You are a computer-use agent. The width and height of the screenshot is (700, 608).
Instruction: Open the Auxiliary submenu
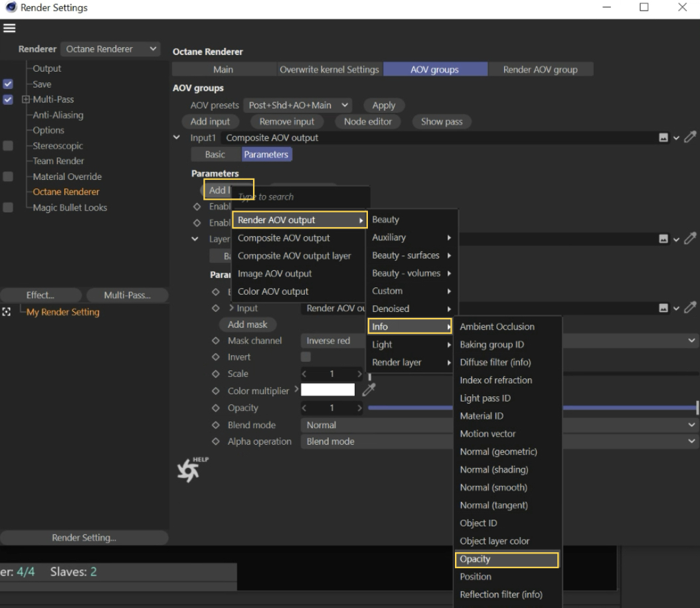click(x=411, y=238)
